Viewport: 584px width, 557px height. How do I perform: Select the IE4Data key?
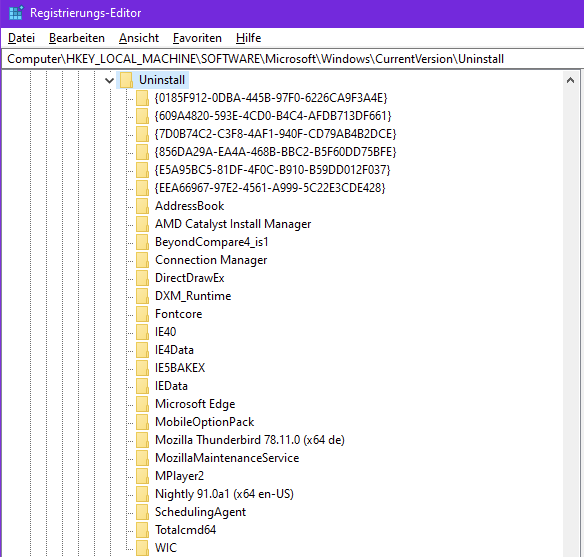174,350
